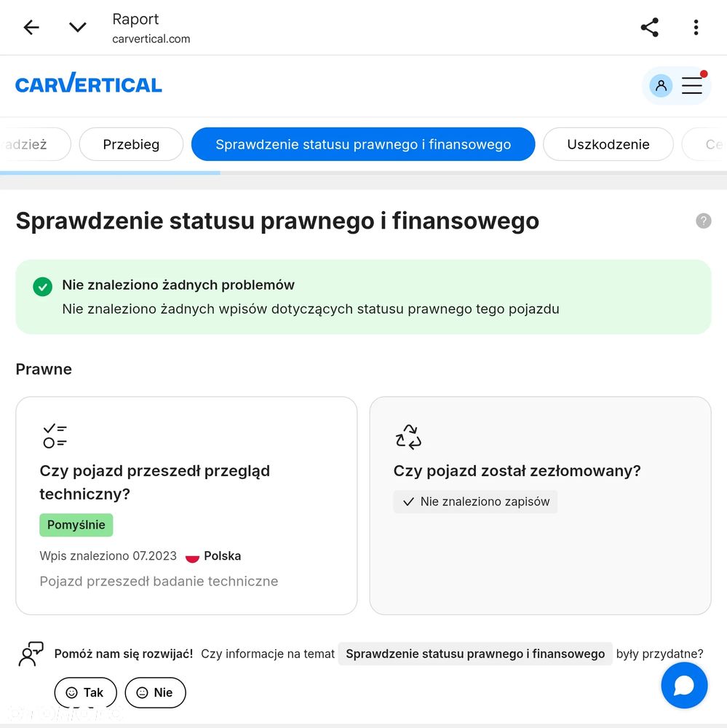Open the hamburger navigation menu
The height and width of the screenshot is (728, 727).
[x=692, y=85]
